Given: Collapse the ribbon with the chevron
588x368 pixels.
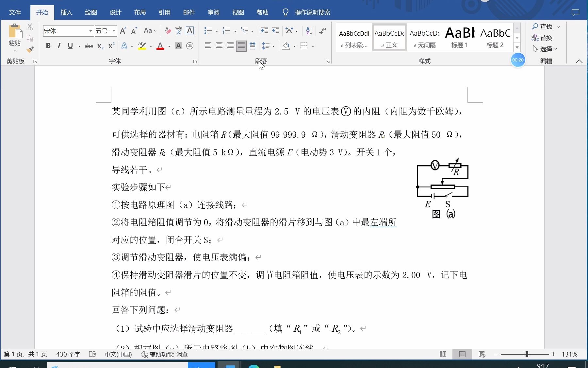Looking at the screenshot, I should point(579,61).
